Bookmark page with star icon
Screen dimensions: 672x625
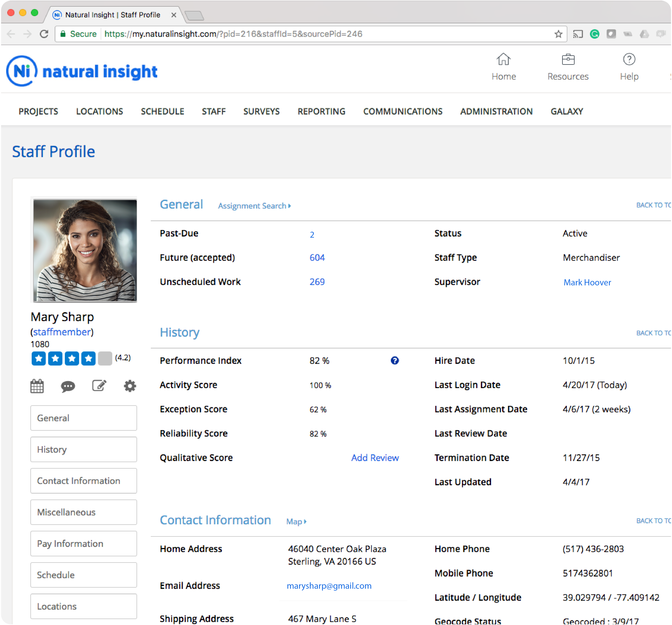[558, 34]
